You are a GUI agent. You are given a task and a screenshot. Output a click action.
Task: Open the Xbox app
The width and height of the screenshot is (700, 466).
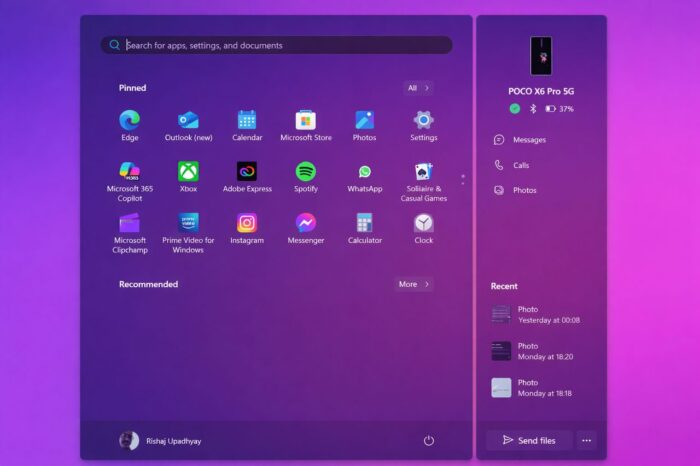coord(188,177)
